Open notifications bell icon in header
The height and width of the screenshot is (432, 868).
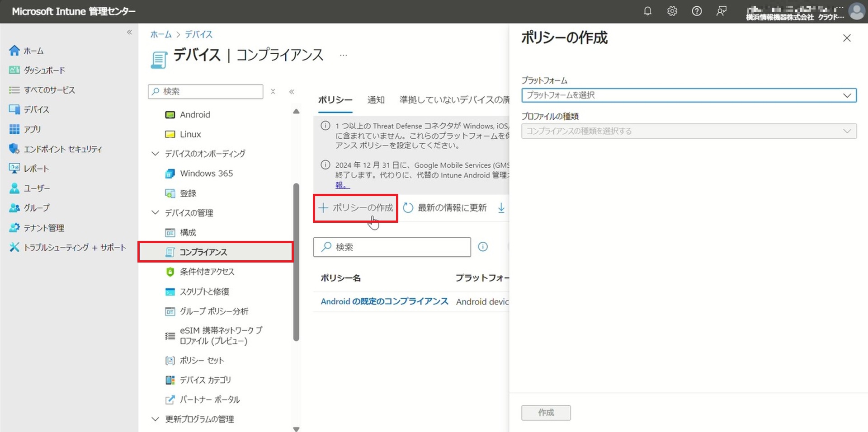[x=647, y=11]
